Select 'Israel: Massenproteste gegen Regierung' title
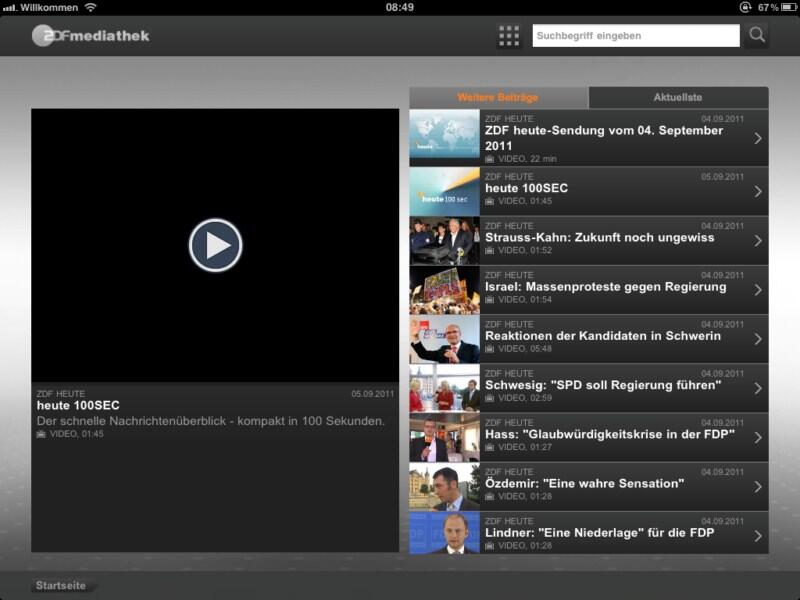The width and height of the screenshot is (800, 600). (606, 287)
